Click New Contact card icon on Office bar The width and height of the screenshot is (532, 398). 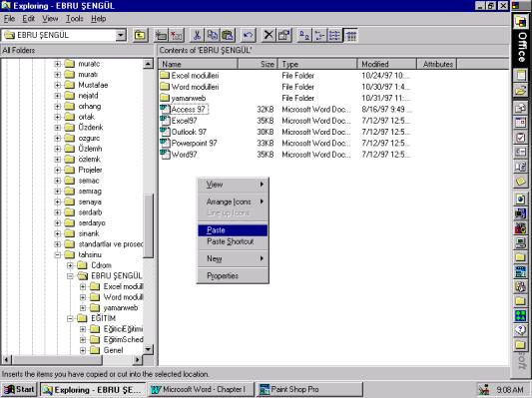[x=520, y=152]
